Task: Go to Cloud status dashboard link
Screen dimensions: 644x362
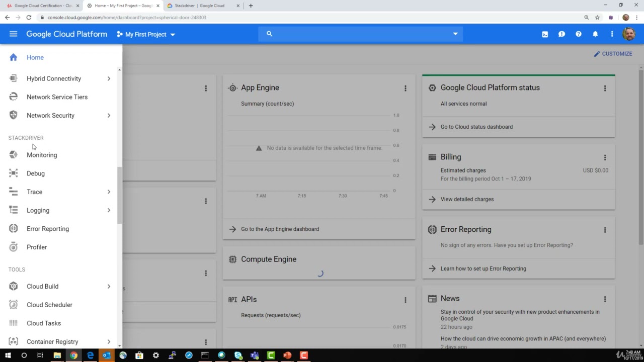Action: click(476, 127)
